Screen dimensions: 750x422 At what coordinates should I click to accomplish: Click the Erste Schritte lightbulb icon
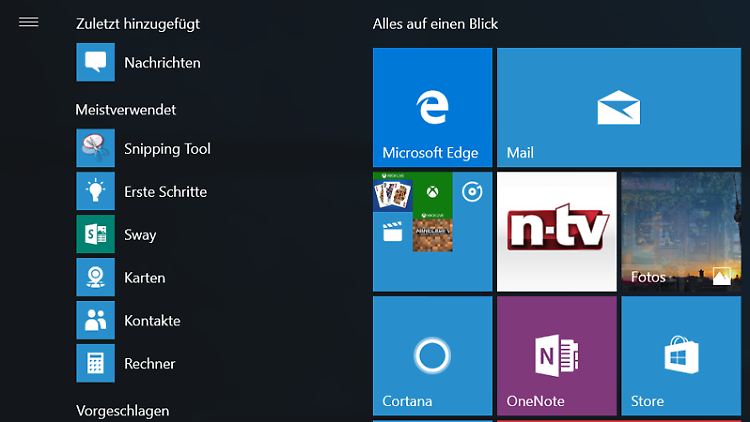click(96, 191)
